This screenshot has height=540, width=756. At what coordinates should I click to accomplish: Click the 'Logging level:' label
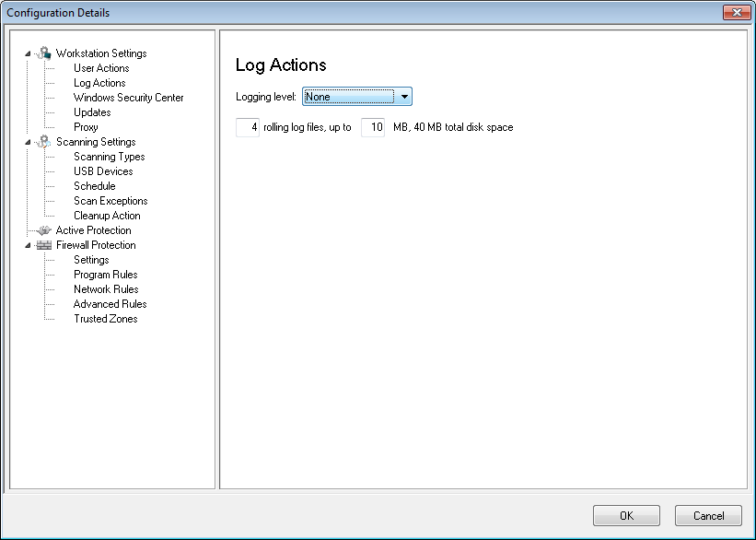266,97
